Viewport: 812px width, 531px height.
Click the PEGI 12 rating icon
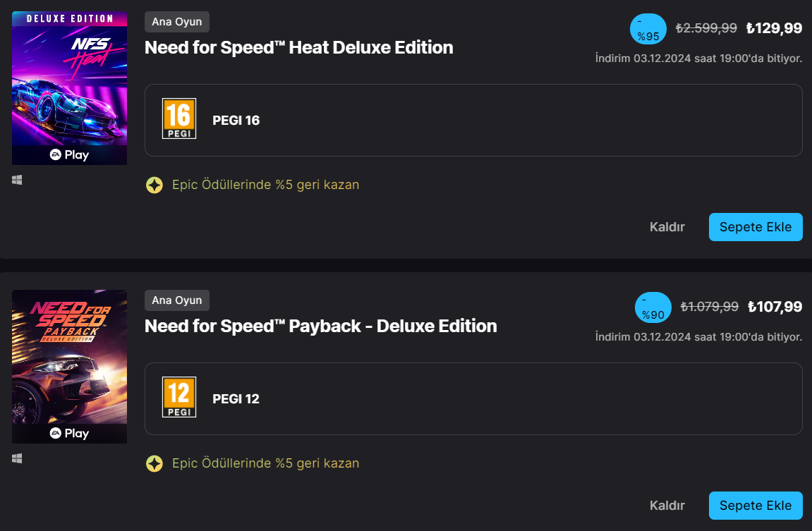click(x=179, y=397)
